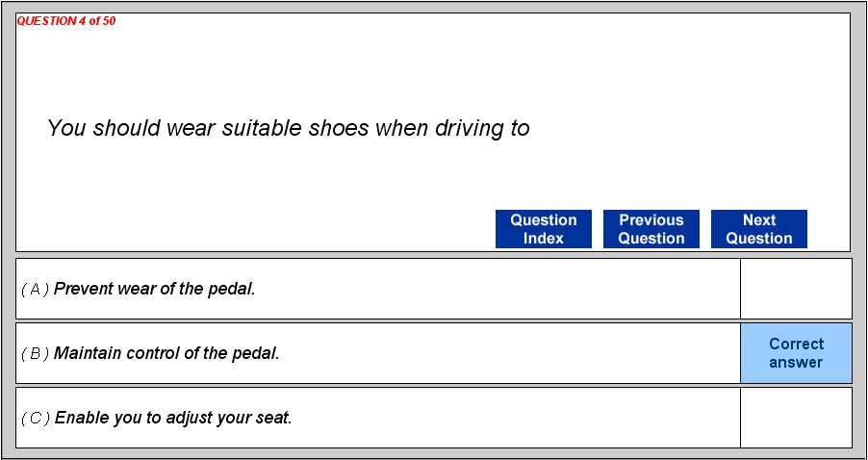
Task: Advance to the Next Question
Action: (758, 229)
